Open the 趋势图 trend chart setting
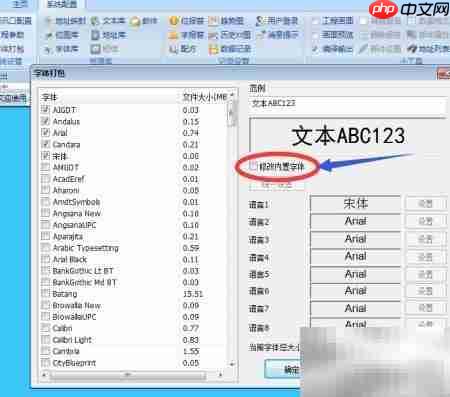The image size is (450, 397). pyautogui.click(x=226, y=21)
